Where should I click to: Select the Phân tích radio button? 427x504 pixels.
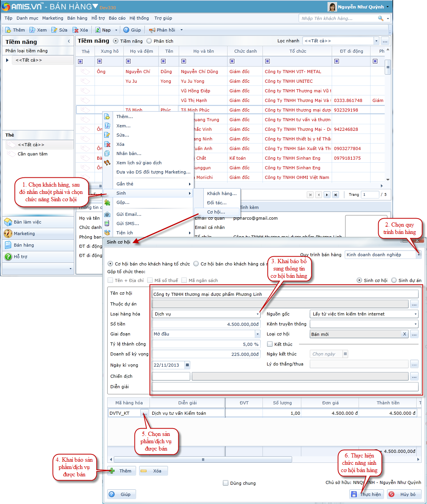coord(149,41)
